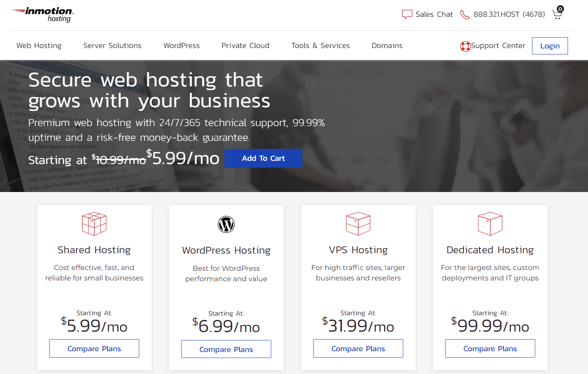Click the crossed-out $10.99/mo price

click(119, 160)
